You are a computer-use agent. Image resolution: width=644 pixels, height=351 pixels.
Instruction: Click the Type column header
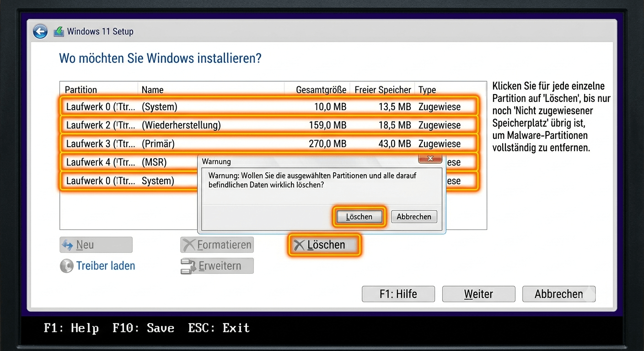(x=427, y=90)
